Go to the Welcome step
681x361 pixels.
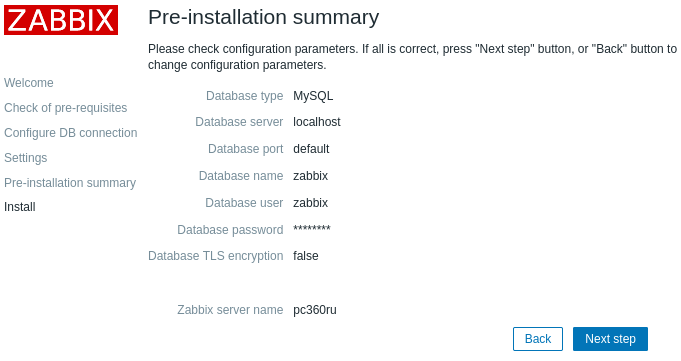tap(29, 83)
